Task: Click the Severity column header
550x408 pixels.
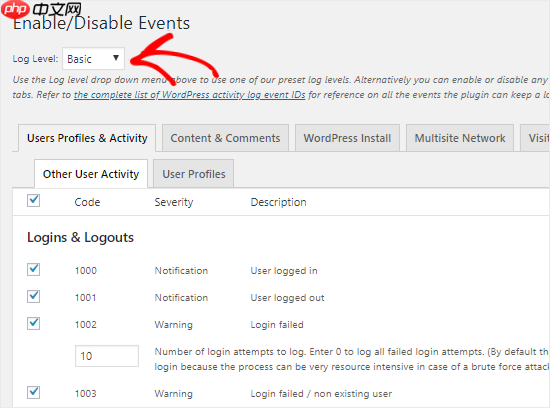Action: point(174,202)
